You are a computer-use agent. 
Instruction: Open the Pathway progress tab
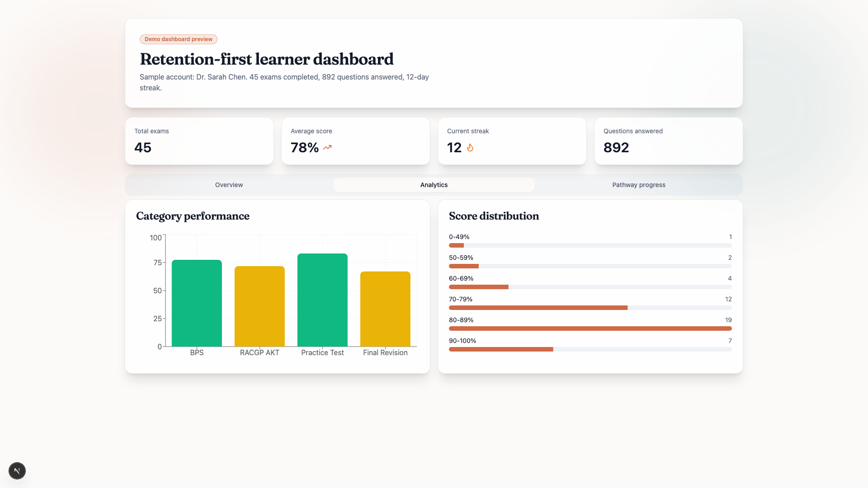639,185
